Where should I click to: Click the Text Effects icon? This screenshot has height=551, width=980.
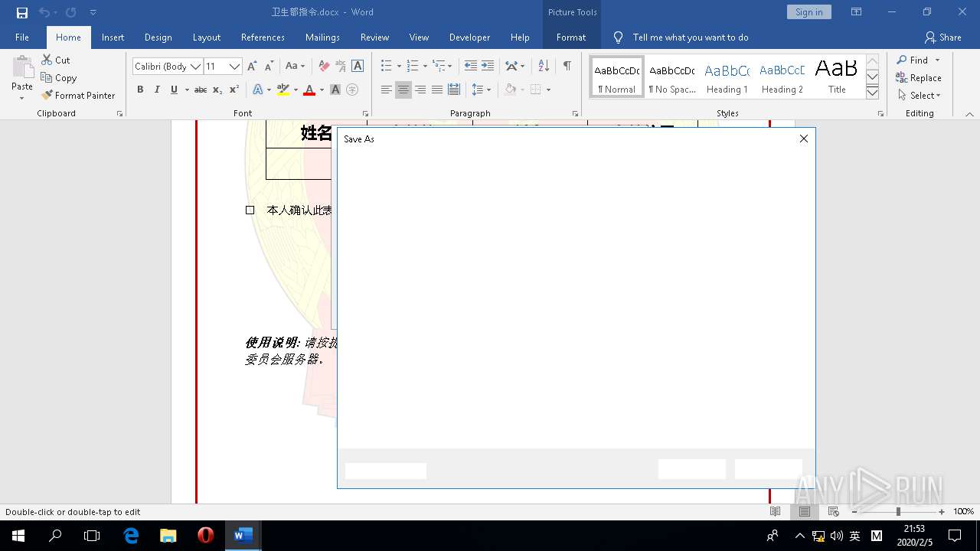click(257, 90)
